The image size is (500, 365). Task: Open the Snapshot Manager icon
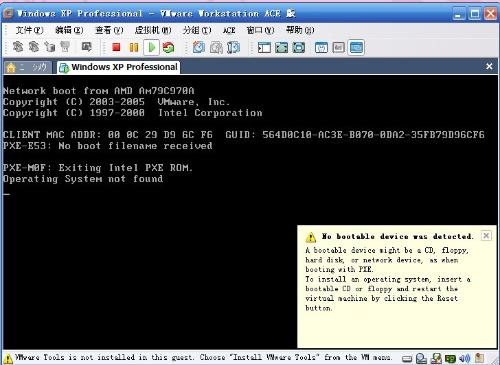tap(234, 48)
